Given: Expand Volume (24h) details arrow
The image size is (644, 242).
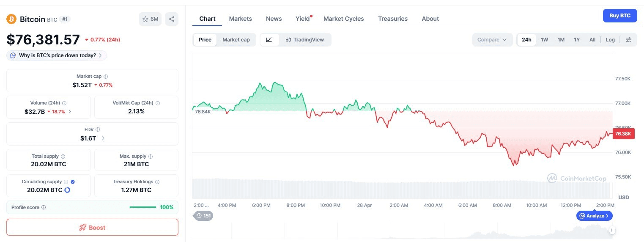Looking at the screenshot, I should click(70, 112).
